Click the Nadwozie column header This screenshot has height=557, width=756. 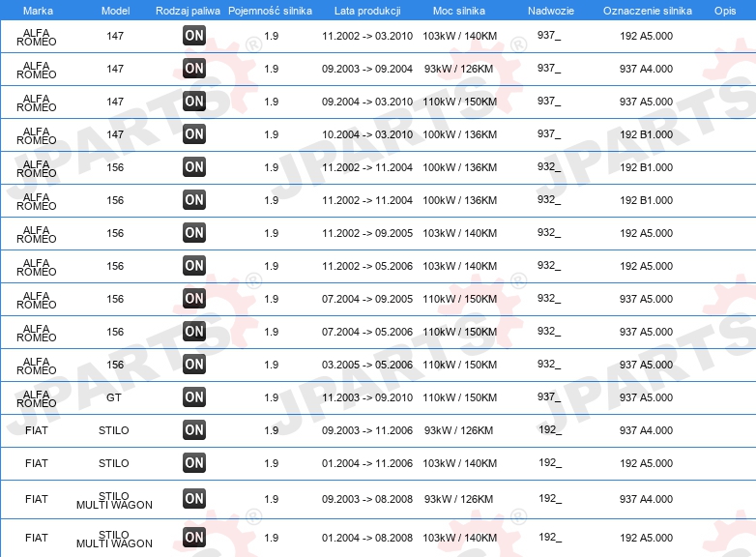coord(551,11)
